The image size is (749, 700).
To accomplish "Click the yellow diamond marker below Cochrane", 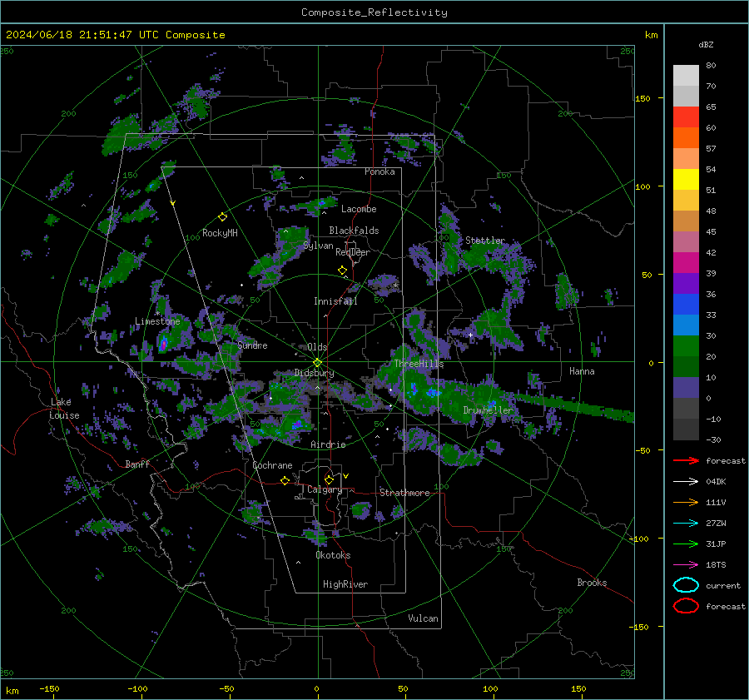I will click(x=285, y=480).
